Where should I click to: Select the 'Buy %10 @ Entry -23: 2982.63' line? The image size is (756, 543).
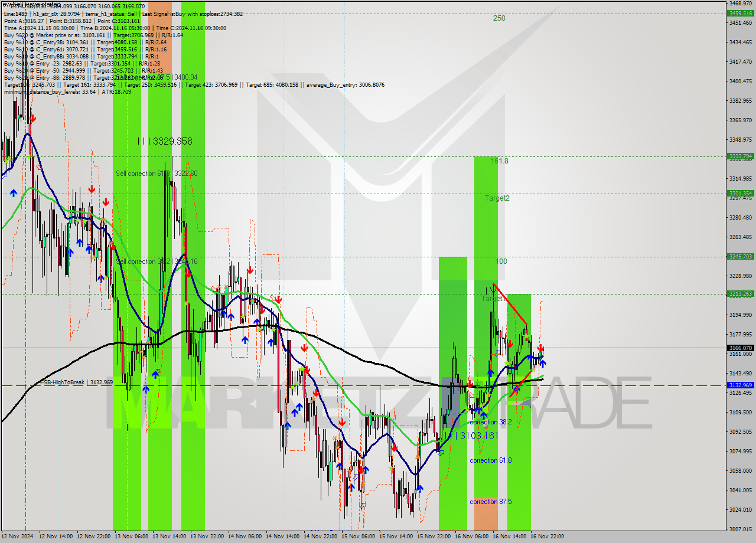[83, 63]
